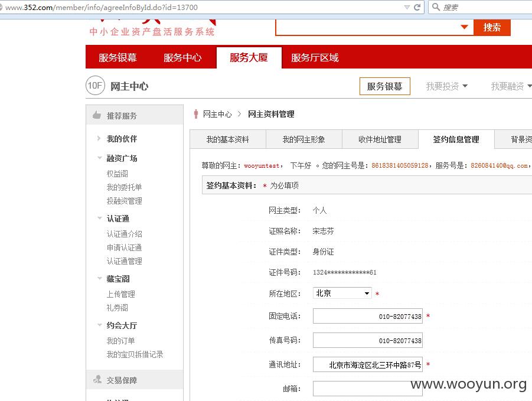Expand the 我要融资 dropdown

pos(511,86)
